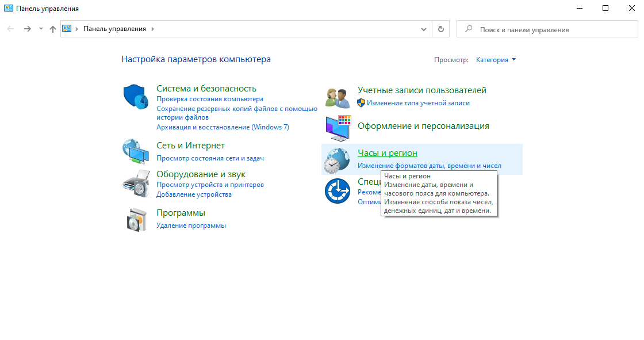Click Изменение типа учетной записи link
Viewport: 644px width, 340px height.
tap(418, 103)
